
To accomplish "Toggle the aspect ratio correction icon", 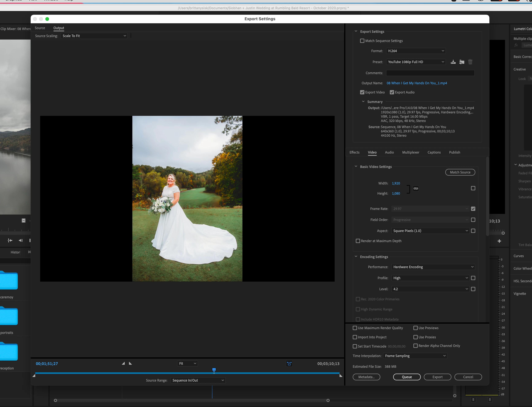I will 289,363.
